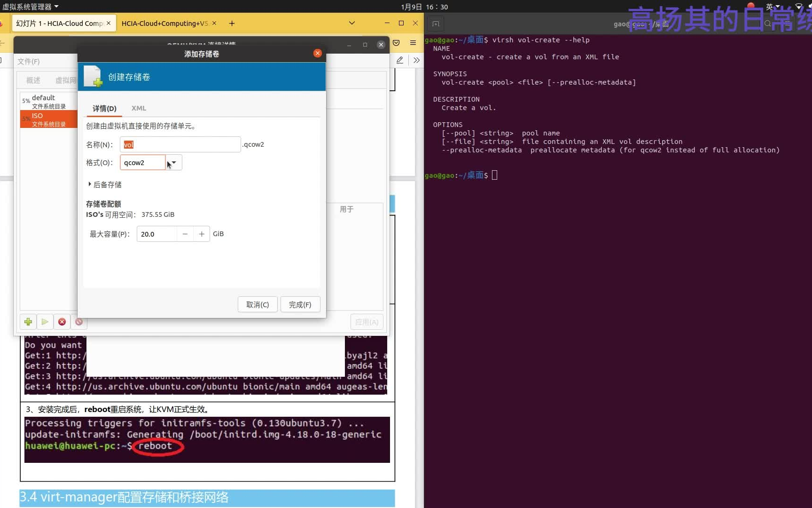Switch to the XML tab
Viewport: 812px width, 508px height.
click(x=139, y=108)
